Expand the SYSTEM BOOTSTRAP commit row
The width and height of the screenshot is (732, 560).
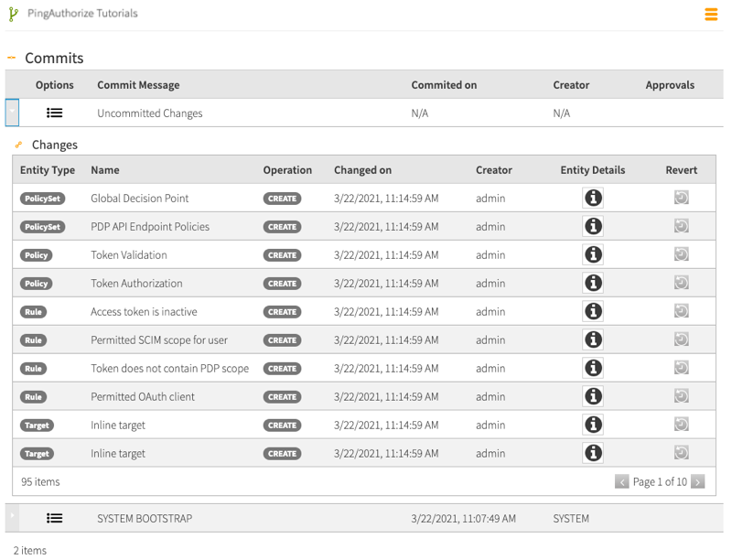[x=12, y=518]
